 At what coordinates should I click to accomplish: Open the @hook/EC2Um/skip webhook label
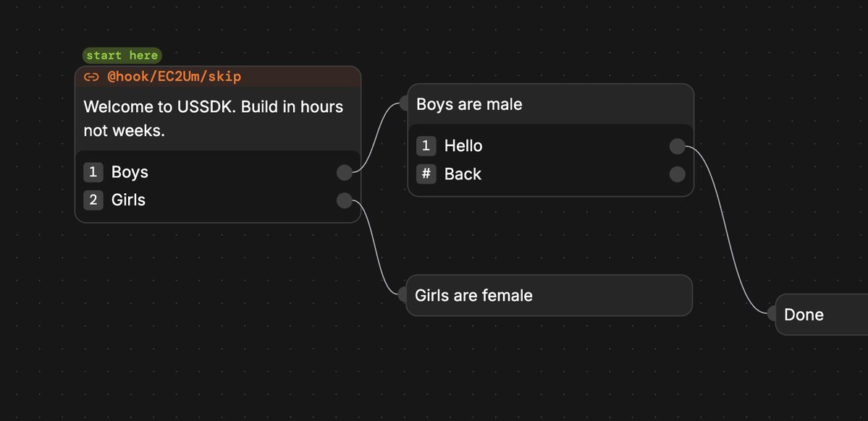pos(174,77)
